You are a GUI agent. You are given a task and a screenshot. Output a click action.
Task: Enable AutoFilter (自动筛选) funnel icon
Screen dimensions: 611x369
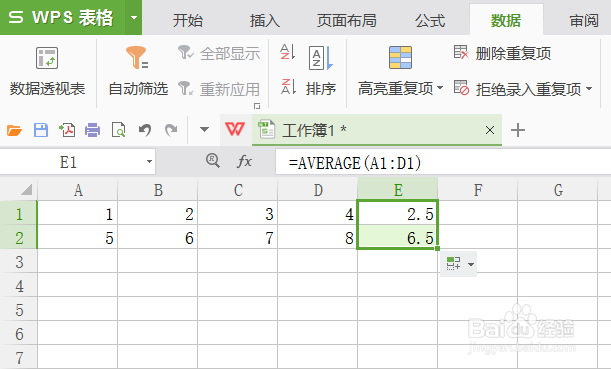click(137, 57)
